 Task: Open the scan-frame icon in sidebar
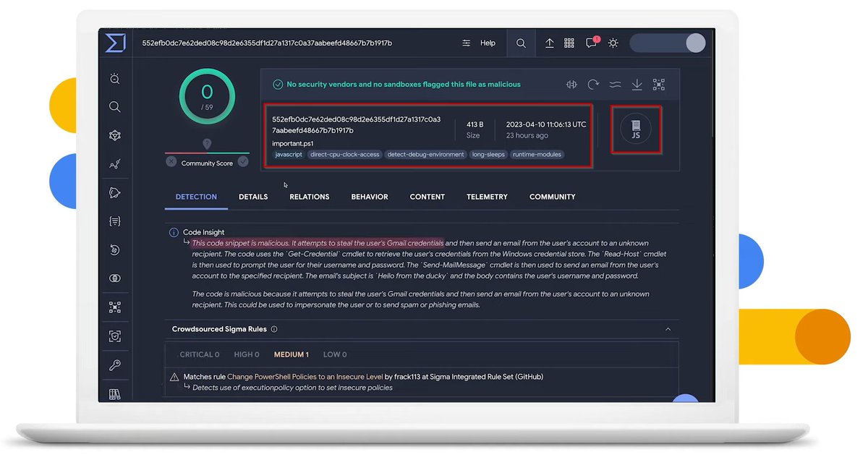pos(114,336)
